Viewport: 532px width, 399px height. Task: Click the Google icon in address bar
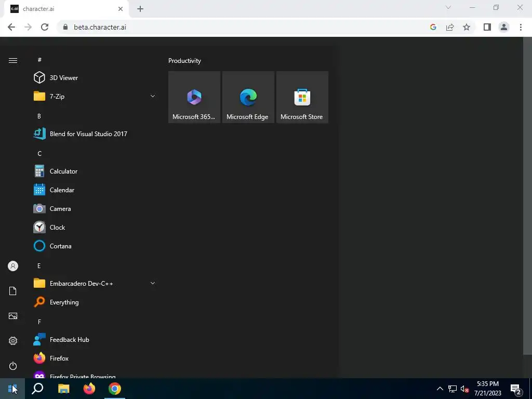tap(433, 27)
